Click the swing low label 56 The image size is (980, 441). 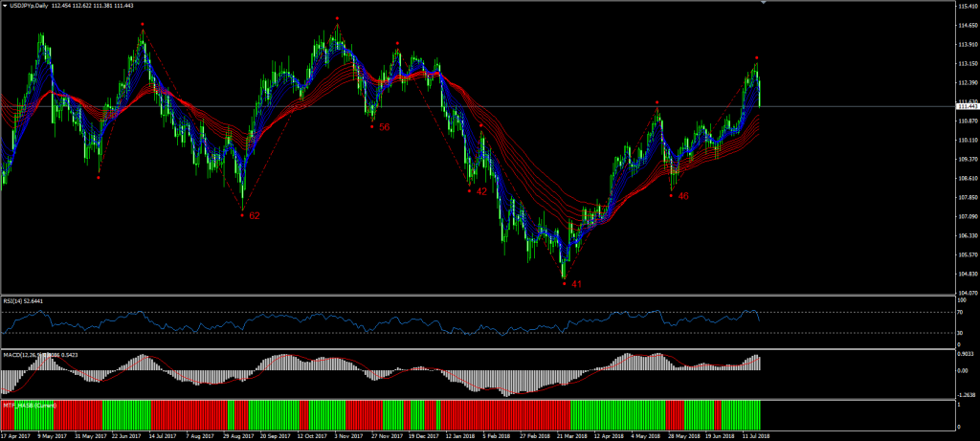pos(384,127)
